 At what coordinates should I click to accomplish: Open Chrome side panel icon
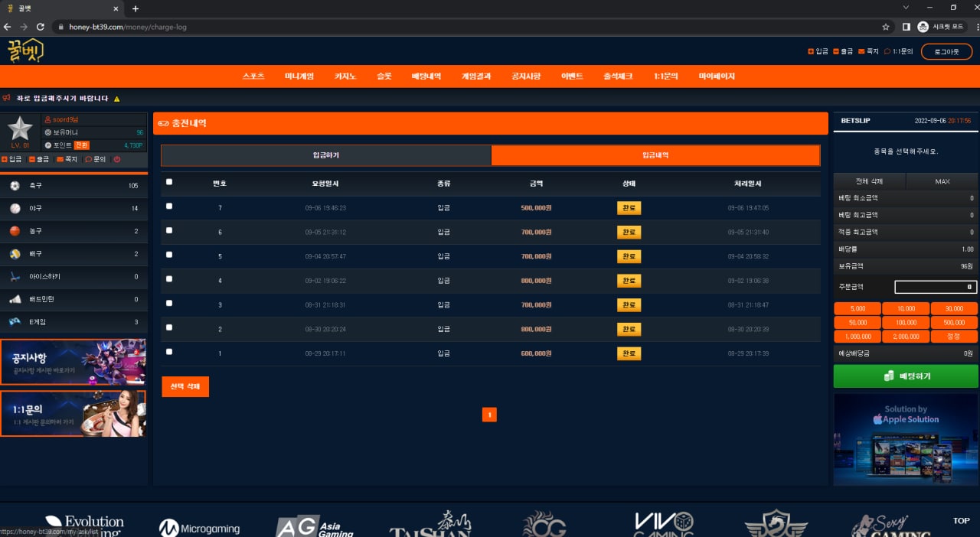click(906, 27)
